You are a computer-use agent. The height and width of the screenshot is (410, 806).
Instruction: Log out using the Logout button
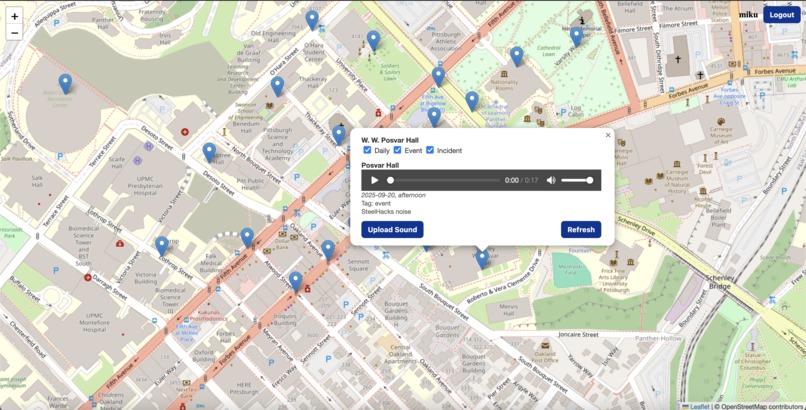[782, 15]
